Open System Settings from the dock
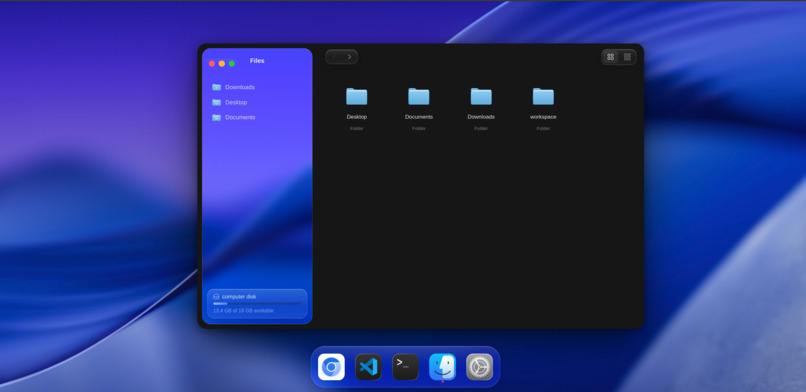 point(480,367)
